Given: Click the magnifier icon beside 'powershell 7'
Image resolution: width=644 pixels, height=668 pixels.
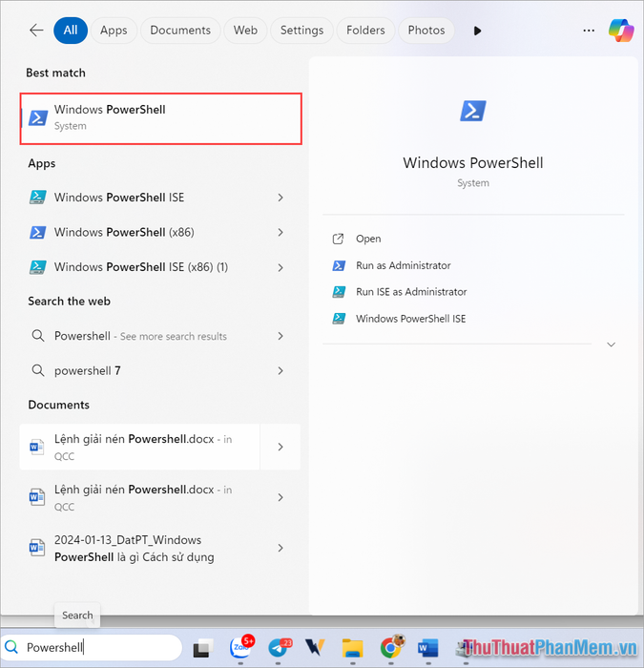Looking at the screenshot, I should tap(38, 370).
